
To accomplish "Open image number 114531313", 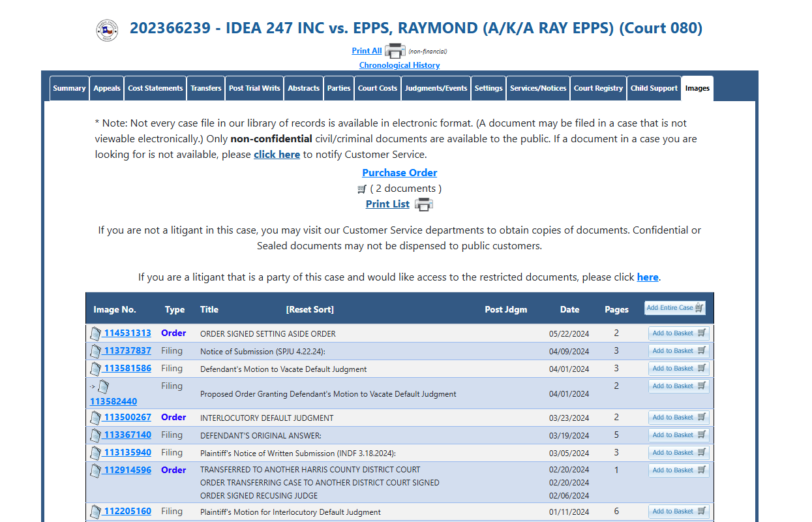I will click(x=128, y=333).
